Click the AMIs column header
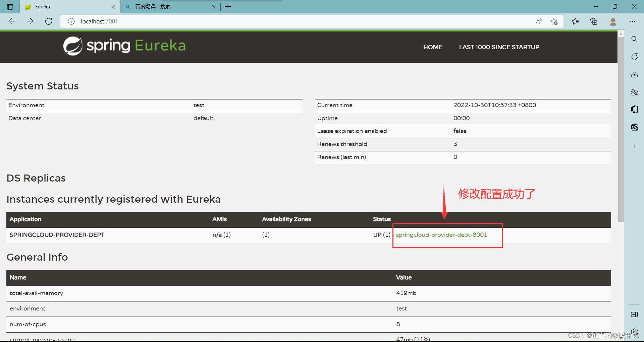This screenshot has height=342, width=644. click(219, 219)
